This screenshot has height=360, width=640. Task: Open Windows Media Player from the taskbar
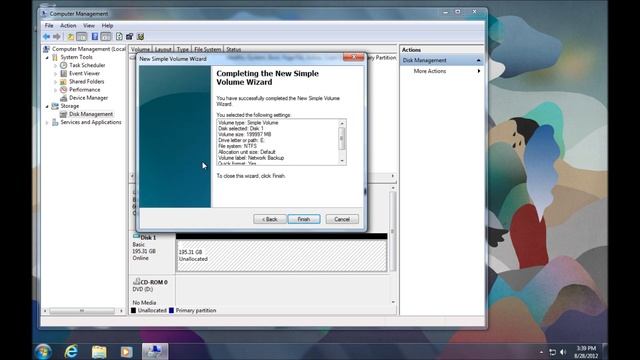(x=126, y=351)
